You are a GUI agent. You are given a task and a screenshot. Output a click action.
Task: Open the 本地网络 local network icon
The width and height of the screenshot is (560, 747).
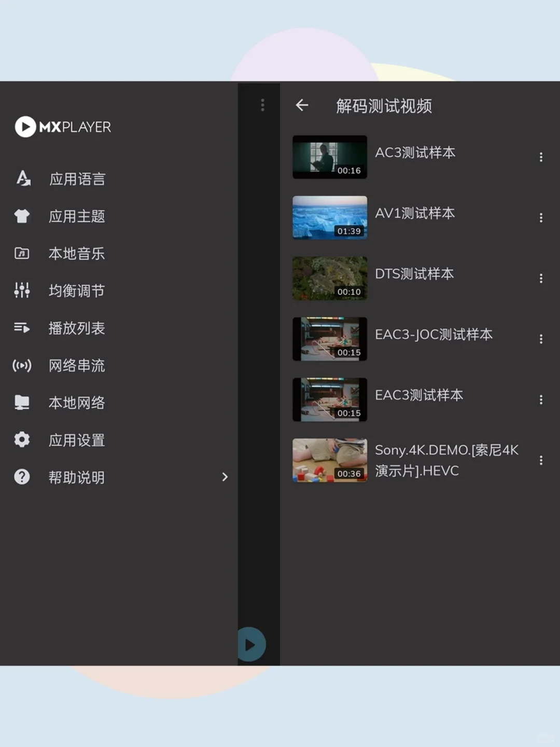pos(21,403)
